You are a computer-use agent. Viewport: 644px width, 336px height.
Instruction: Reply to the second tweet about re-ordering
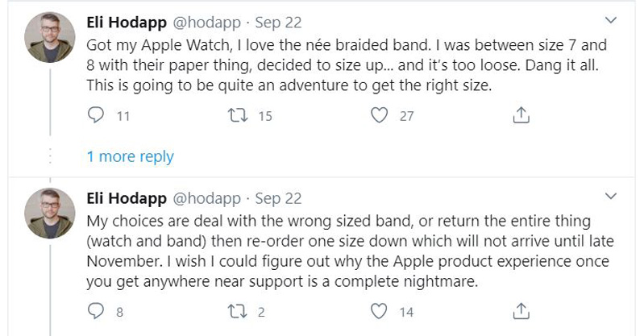point(96,310)
